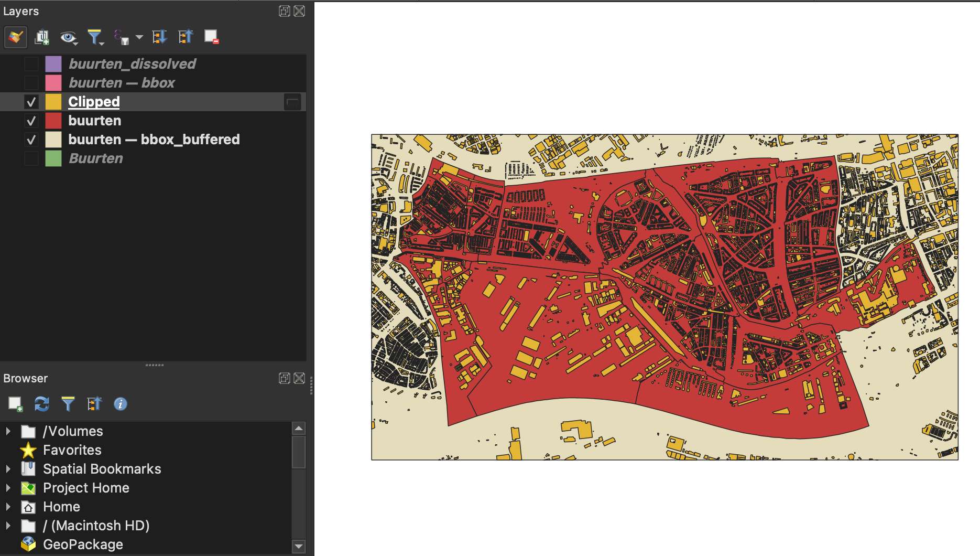Enable the buurten_dissolved layer checkbox
Viewport: 980px width, 556px height.
(x=31, y=64)
